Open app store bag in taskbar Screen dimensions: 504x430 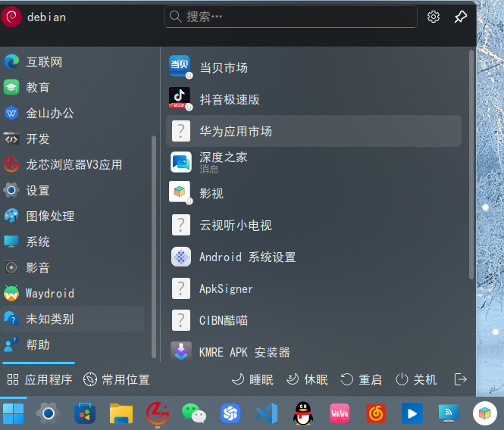tap(85, 413)
